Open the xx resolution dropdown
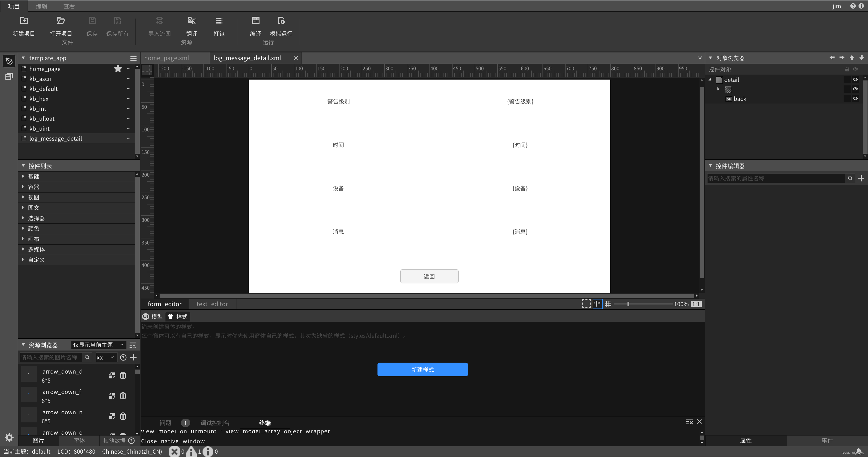Screen dimensions: 868x457 [x=106, y=358]
